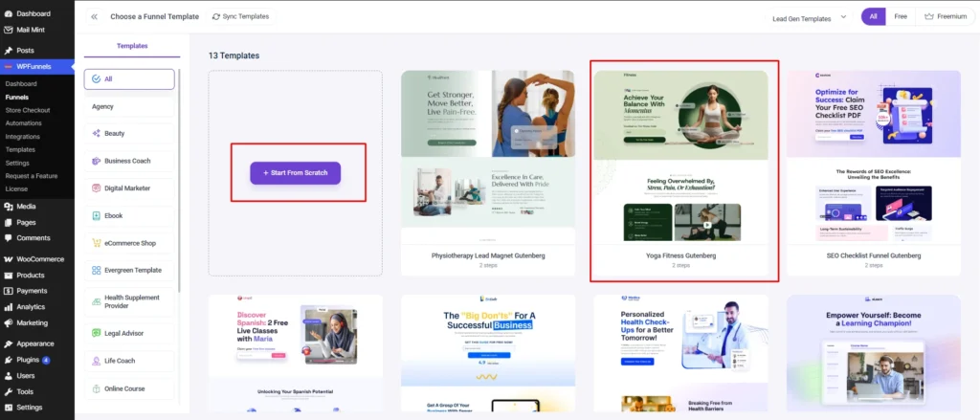Click the Marketing megaphone icon
This screenshot has width=980, height=420.
[8, 323]
